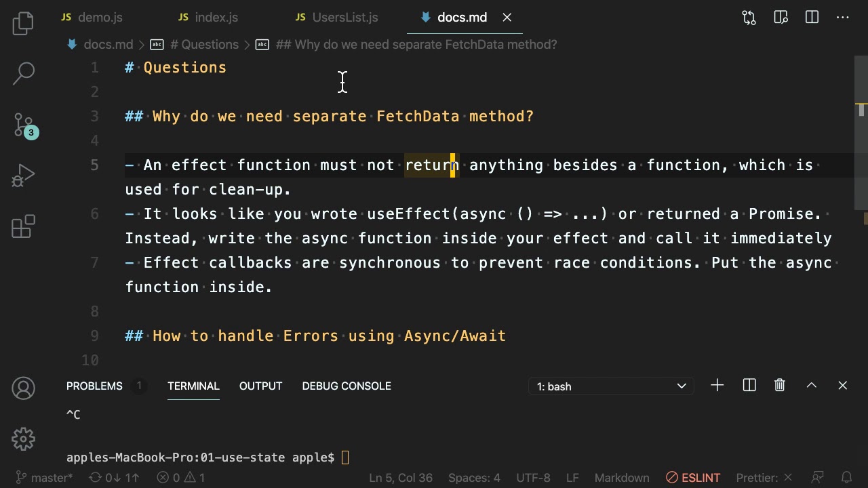The height and width of the screenshot is (488, 868).
Task: Switch to the OUTPUT panel tab
Action: click(x=260, y=386)
